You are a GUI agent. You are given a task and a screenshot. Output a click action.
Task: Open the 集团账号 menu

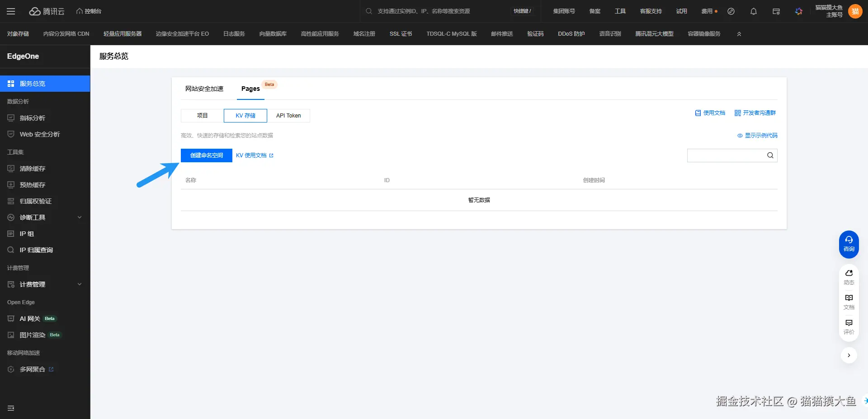pos(564,11)
